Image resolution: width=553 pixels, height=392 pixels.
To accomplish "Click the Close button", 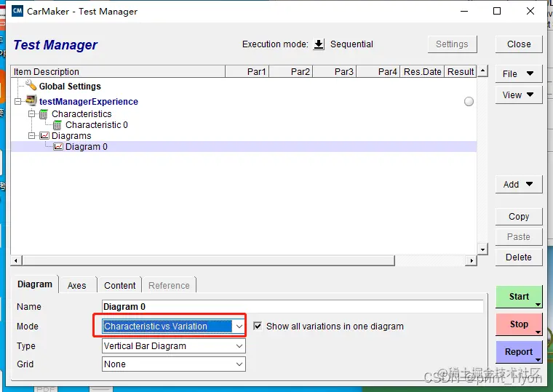I will [x=519, y=44].
